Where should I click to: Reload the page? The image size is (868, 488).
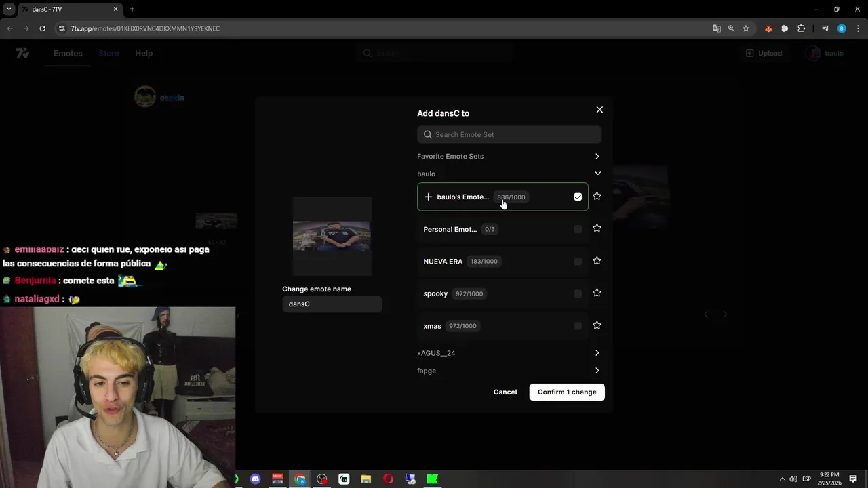click(x=42, y=28)
